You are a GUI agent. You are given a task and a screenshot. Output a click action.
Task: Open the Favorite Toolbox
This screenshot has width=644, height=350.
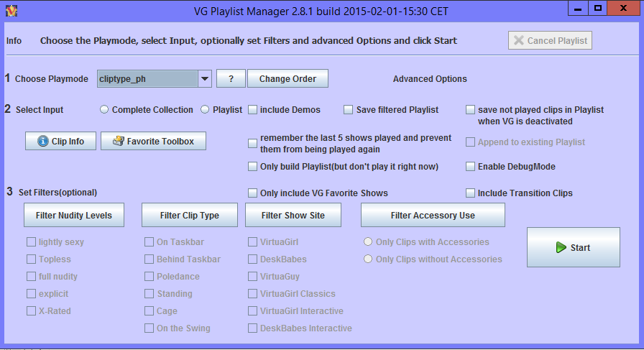pos(153,142)
